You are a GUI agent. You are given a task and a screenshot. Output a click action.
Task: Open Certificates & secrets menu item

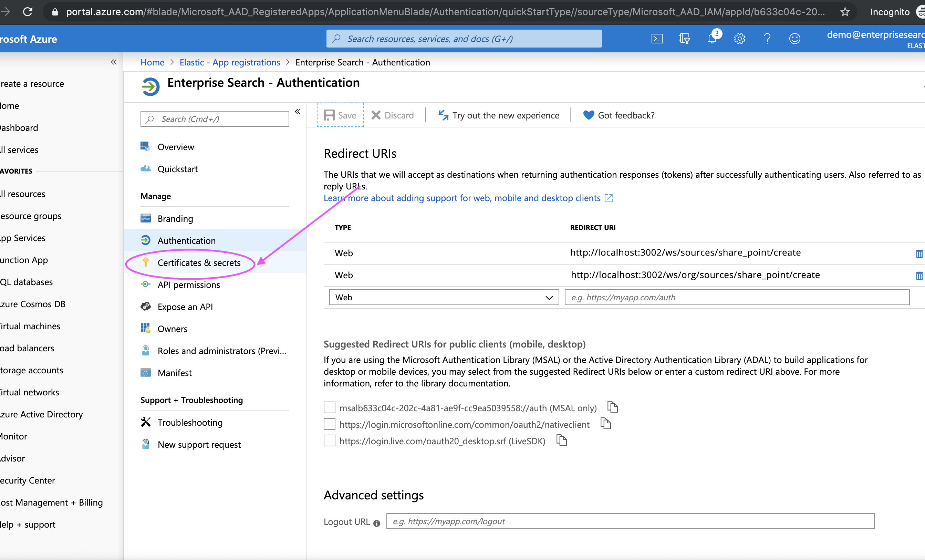(199, 263)
